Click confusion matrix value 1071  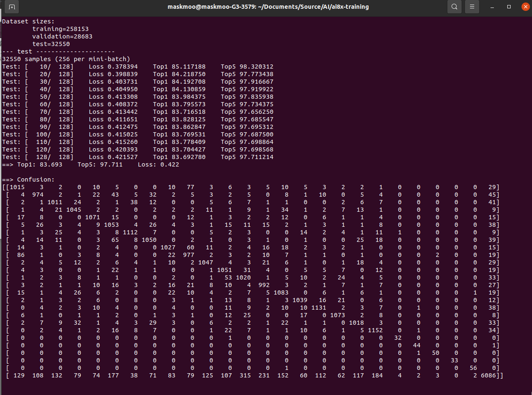click(93, 217)
